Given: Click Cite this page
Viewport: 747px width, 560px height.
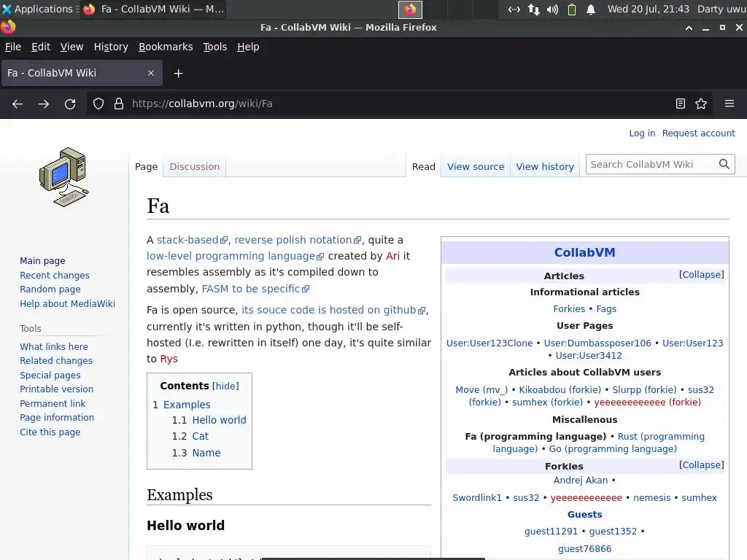Looking at the screenshot, I should point(50,432).
